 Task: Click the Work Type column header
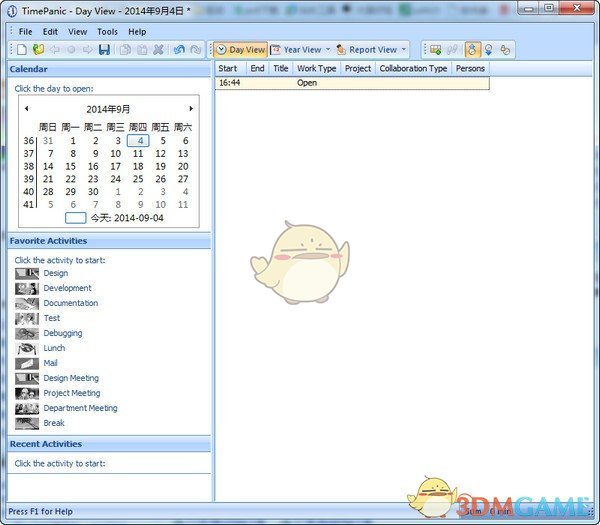(317, 69)
